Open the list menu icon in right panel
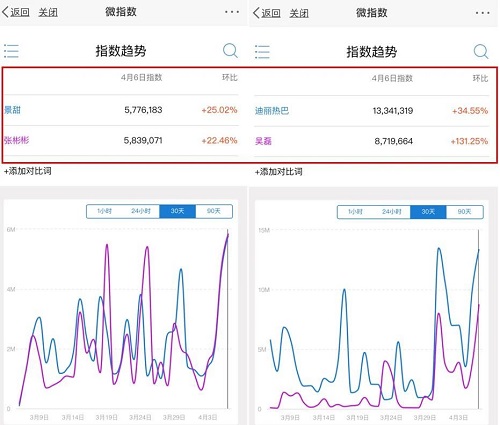The width and height of the screenshot is (500, 425). tap(262, 52)
